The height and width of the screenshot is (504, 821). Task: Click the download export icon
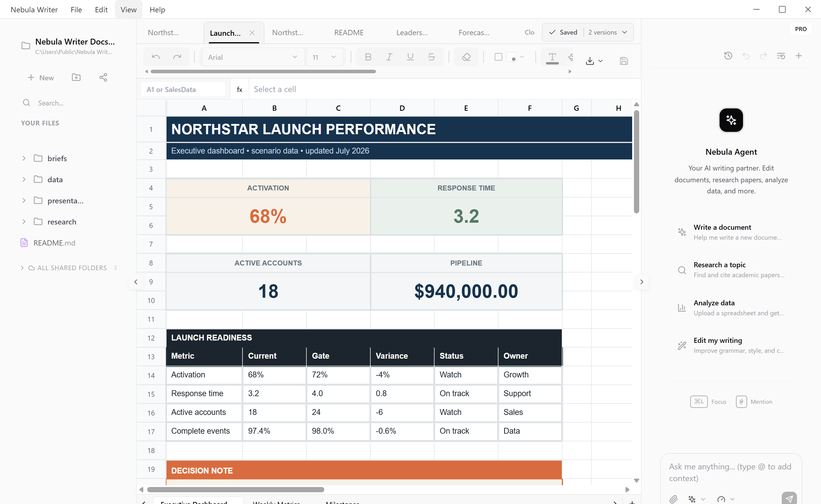tap(590, 61)
